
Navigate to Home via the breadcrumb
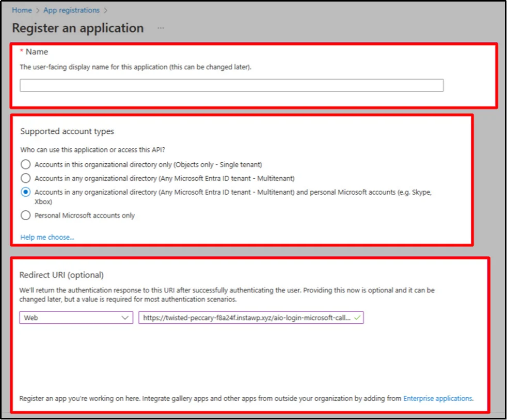(x=21, y=10)
